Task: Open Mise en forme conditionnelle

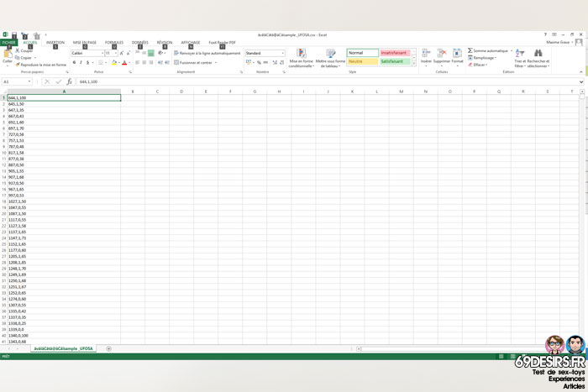Action: click(301, 58)
